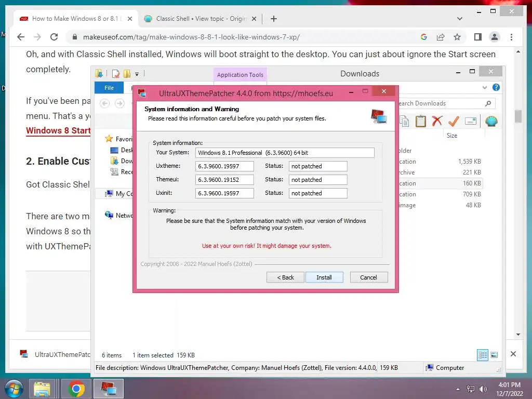Switch to the Classic Shell browser tab
This screenshot has height=399, width=532.
pyautogui.click(x=201, y=19)
